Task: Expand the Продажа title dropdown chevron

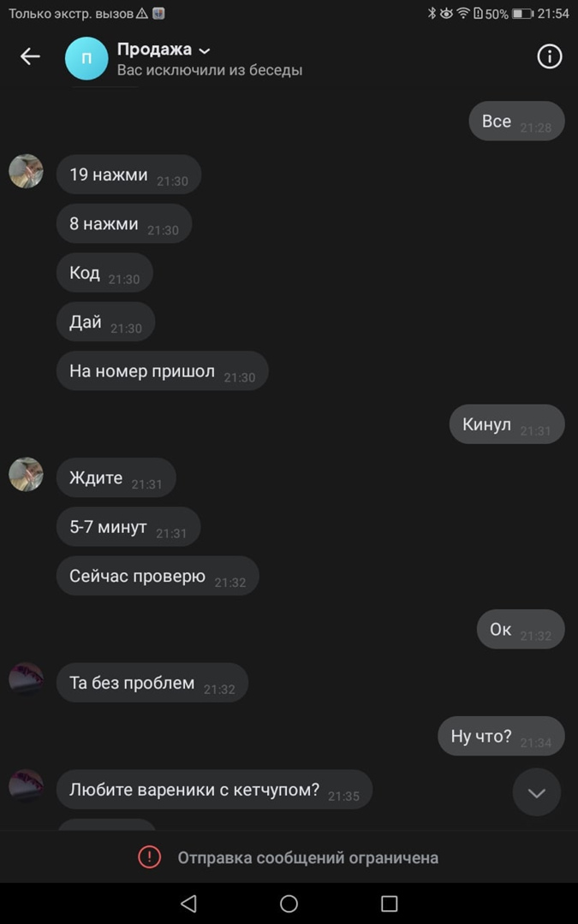Action: [205, 51]
